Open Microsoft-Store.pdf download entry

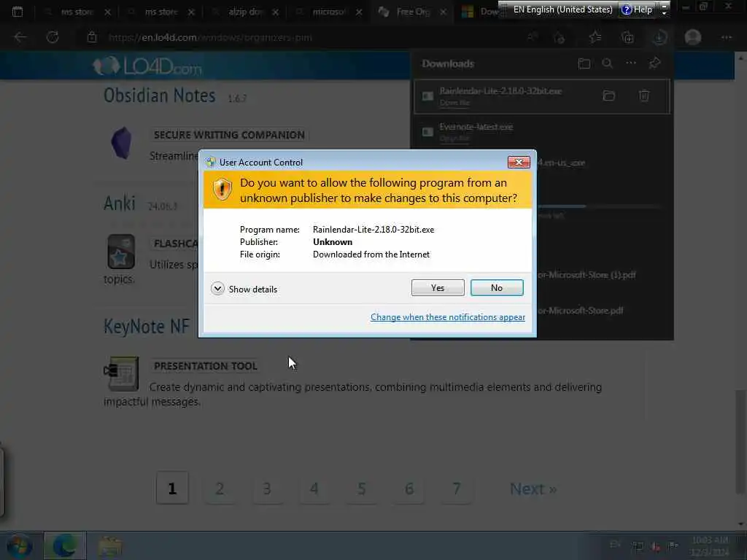click(580, 311)
